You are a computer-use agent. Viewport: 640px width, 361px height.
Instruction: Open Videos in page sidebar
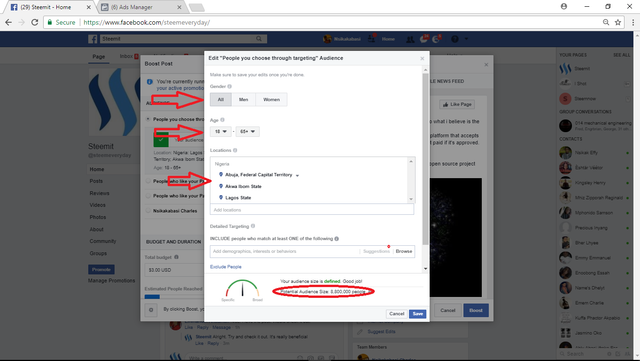(x=98, y=205)
